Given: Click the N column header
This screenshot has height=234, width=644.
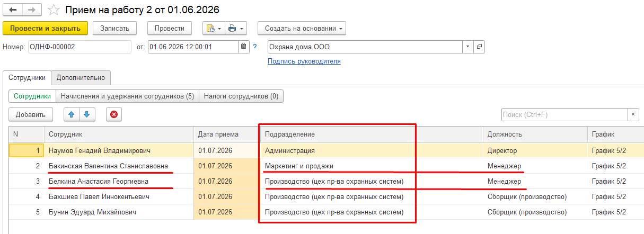Looking at the screenshot, I should tap(26, 134).
